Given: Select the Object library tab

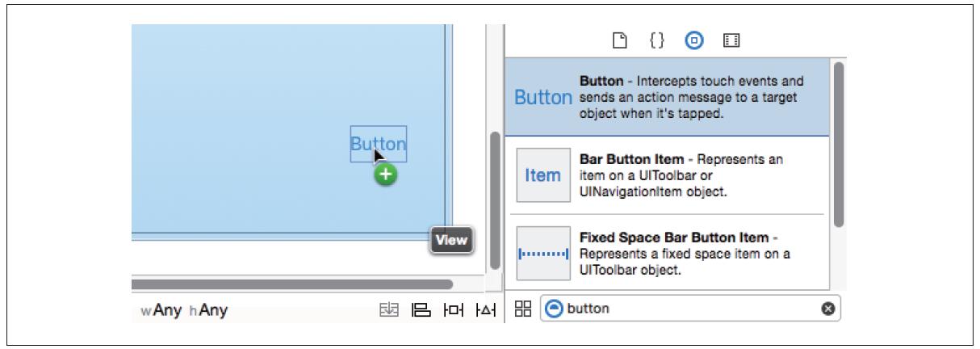Looking at the screenshot, I should 693,39.
